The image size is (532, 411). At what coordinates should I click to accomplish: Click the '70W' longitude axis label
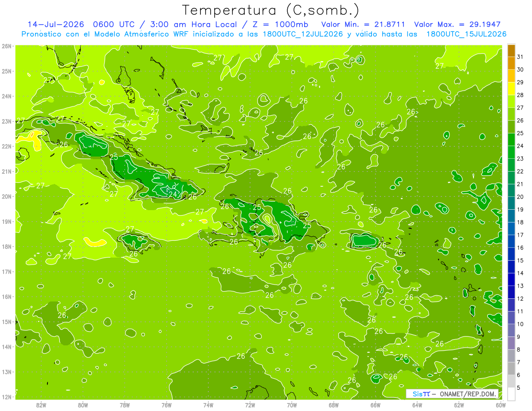click(292, 405)
